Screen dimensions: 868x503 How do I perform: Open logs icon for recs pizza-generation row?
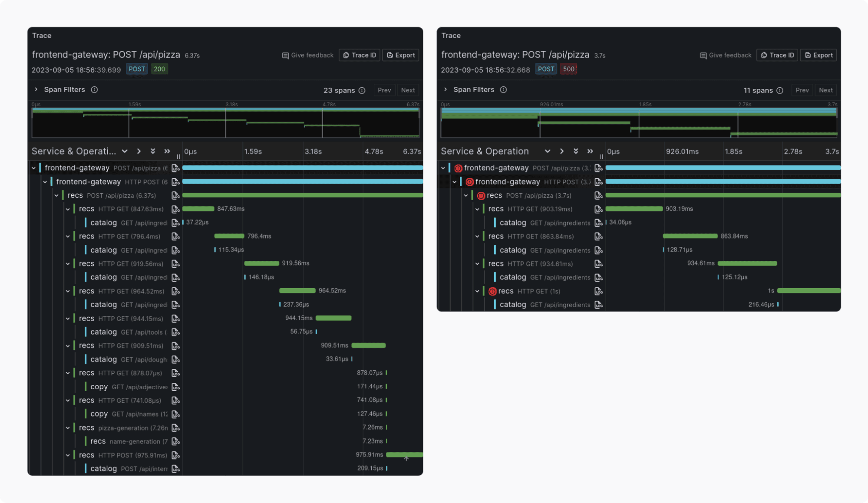tap(175, 428)
